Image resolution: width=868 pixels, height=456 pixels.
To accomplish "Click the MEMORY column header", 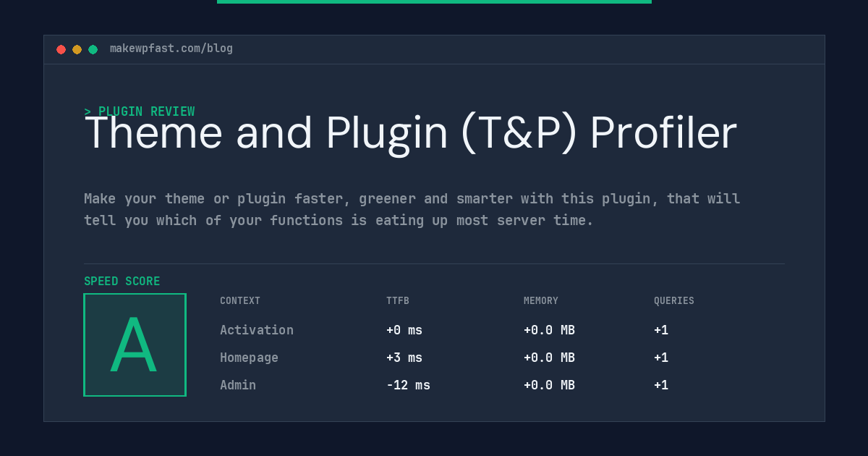I will (x=541, y=301).
